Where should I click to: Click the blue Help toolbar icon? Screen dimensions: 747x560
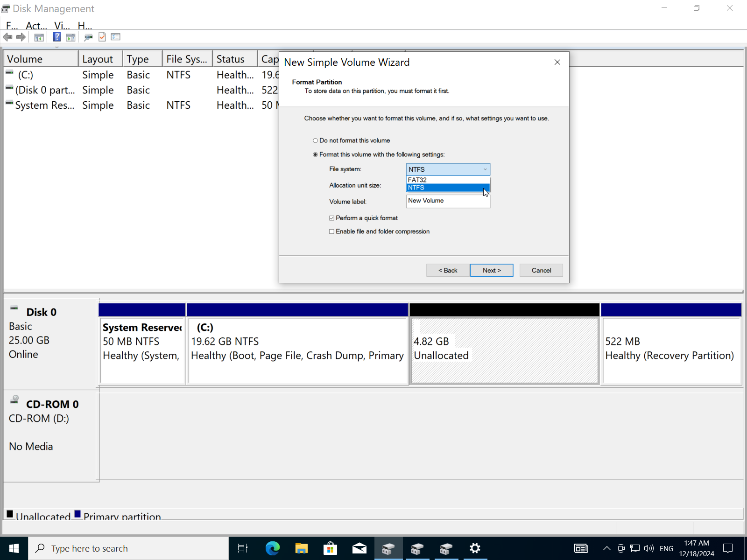click(56, 37)
